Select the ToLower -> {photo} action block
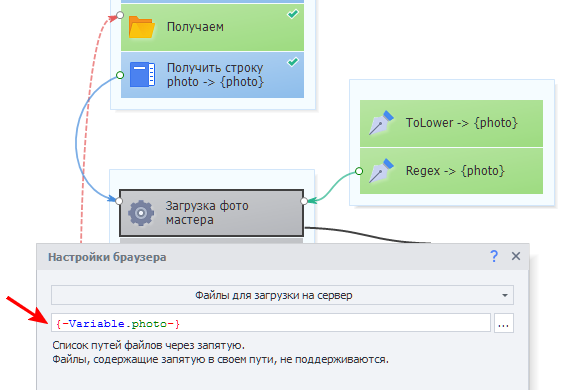This screenshot has height=390, width=568. 451,123
